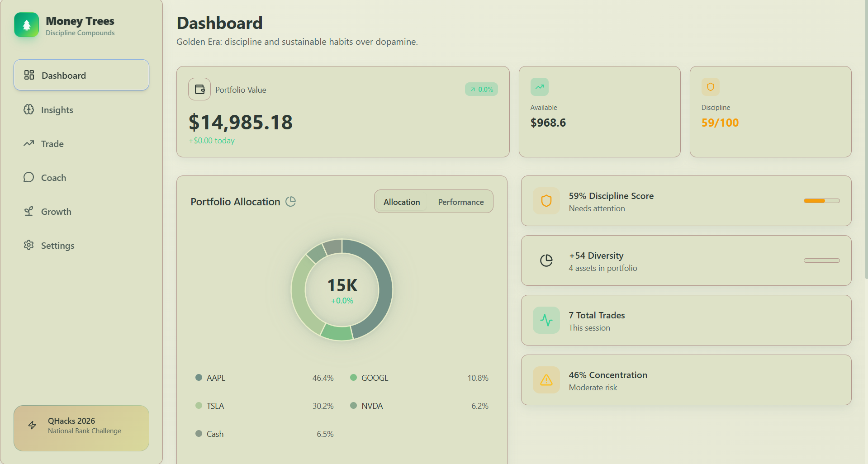Click the $14,985.18 portfolio value
The width and height of the screenshot is (868, 464).
click(x=241, y=122)
